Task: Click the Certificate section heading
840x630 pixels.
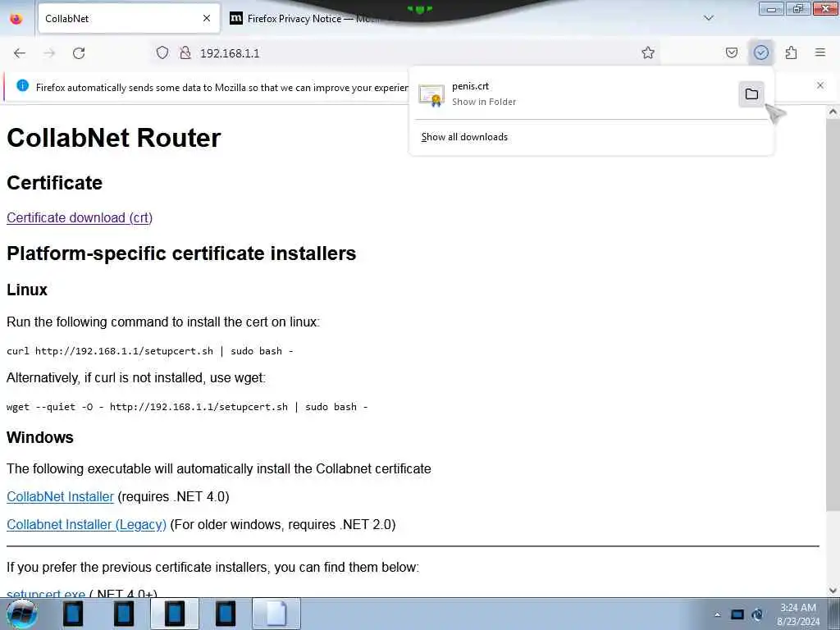Action: click(54, 183)
